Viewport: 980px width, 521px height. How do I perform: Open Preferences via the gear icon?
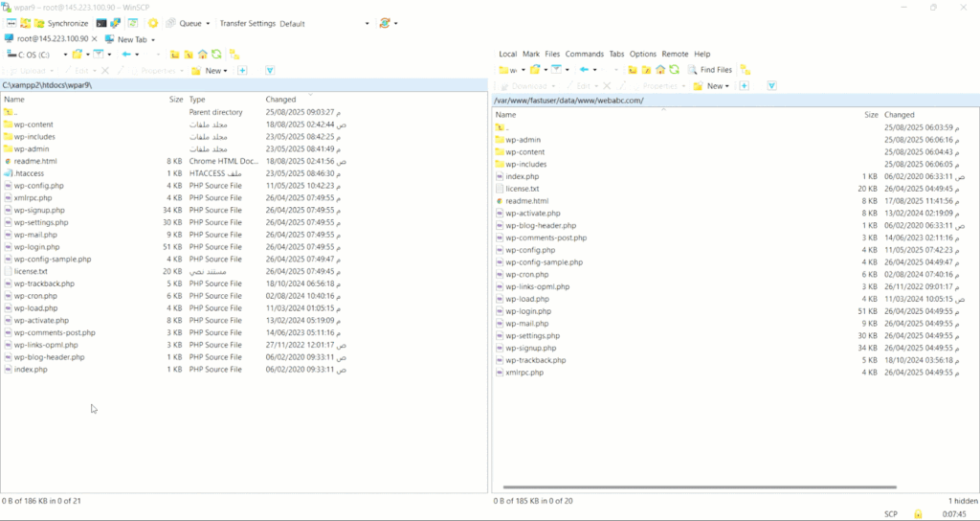(153, 23)
